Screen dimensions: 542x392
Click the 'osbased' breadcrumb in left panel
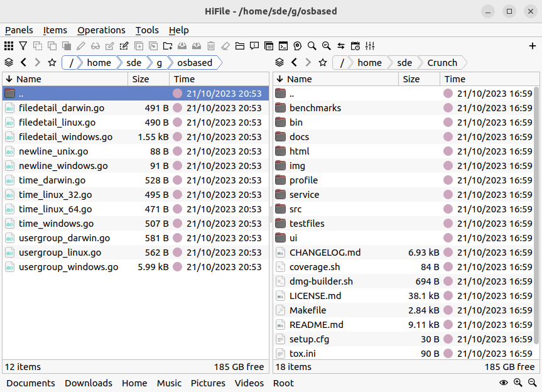[195, 63]
